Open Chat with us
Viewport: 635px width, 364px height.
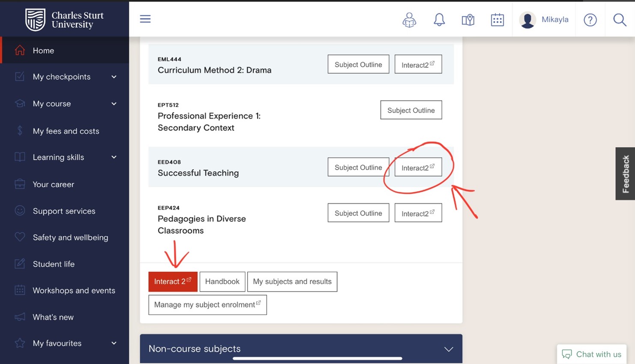(x=592, y=354)
